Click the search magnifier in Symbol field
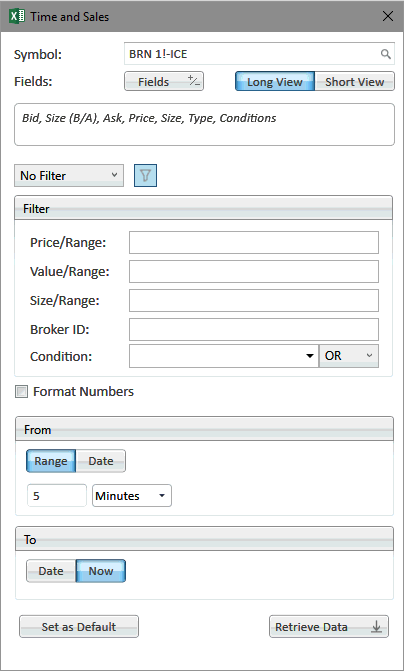This screenshot has width=404, height=671. (386, 54)
